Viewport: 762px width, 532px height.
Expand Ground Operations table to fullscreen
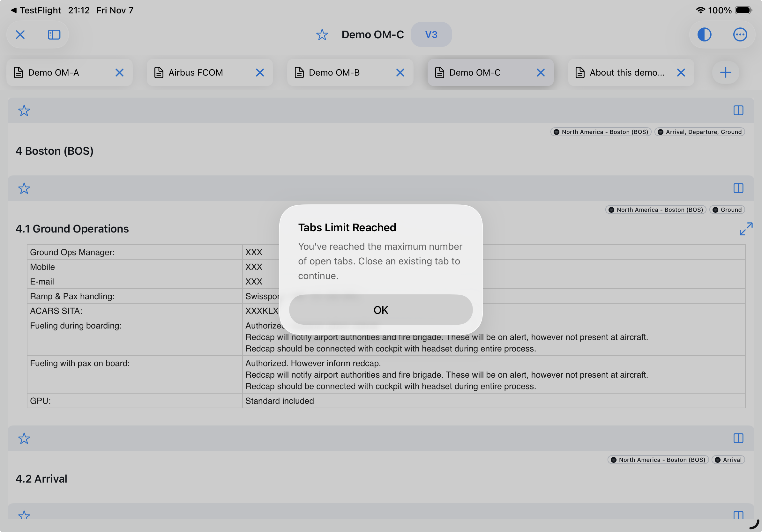click(745, 229)
